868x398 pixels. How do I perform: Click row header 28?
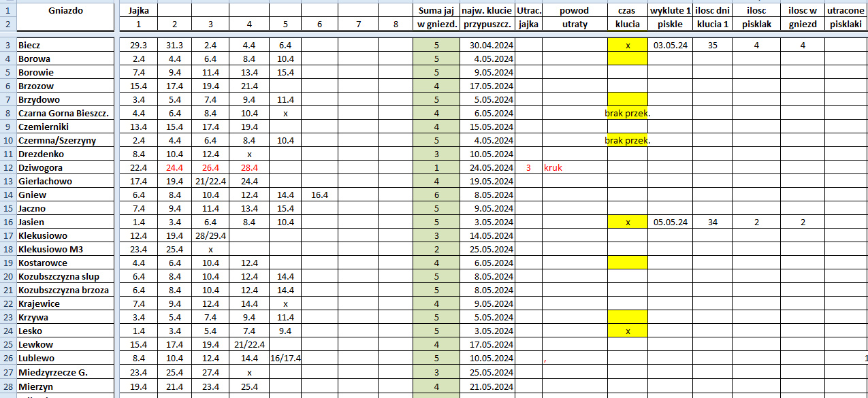(7, 386)
